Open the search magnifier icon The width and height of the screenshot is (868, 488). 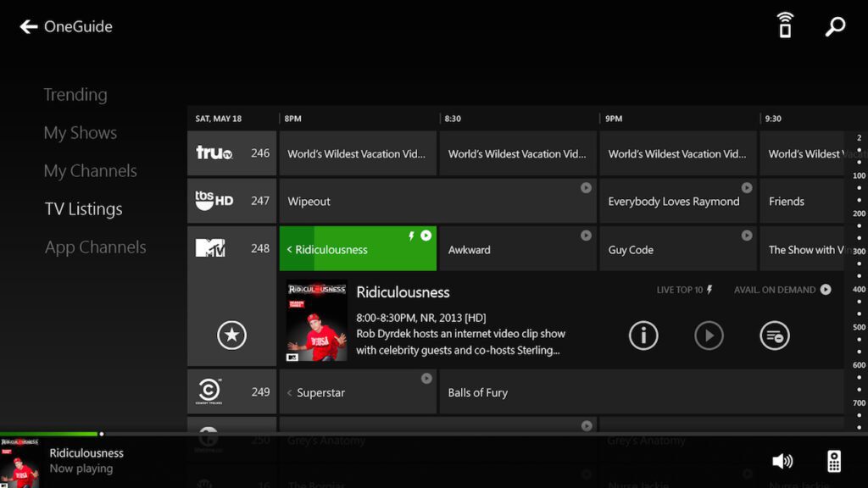tap(835, 26)
